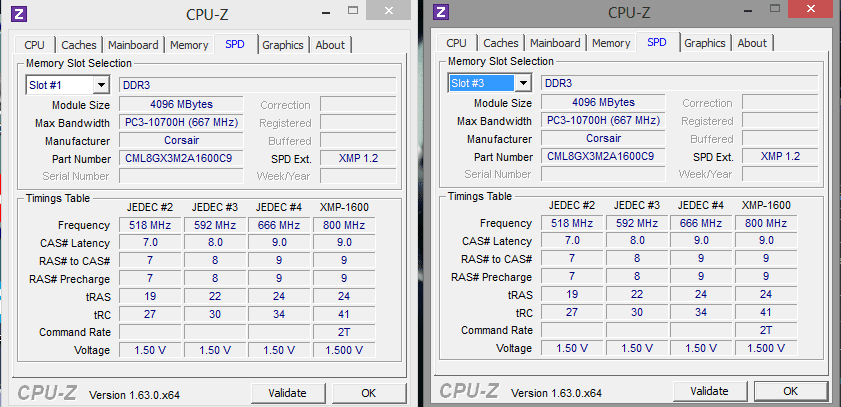
Task: Click OK button in right window
Action: click(x=791, y=391)
